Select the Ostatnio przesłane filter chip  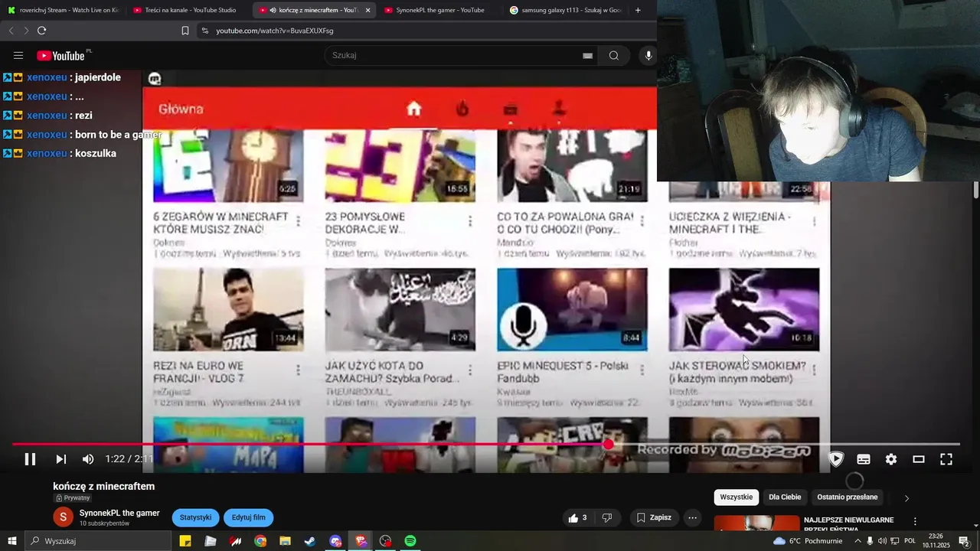847,497
